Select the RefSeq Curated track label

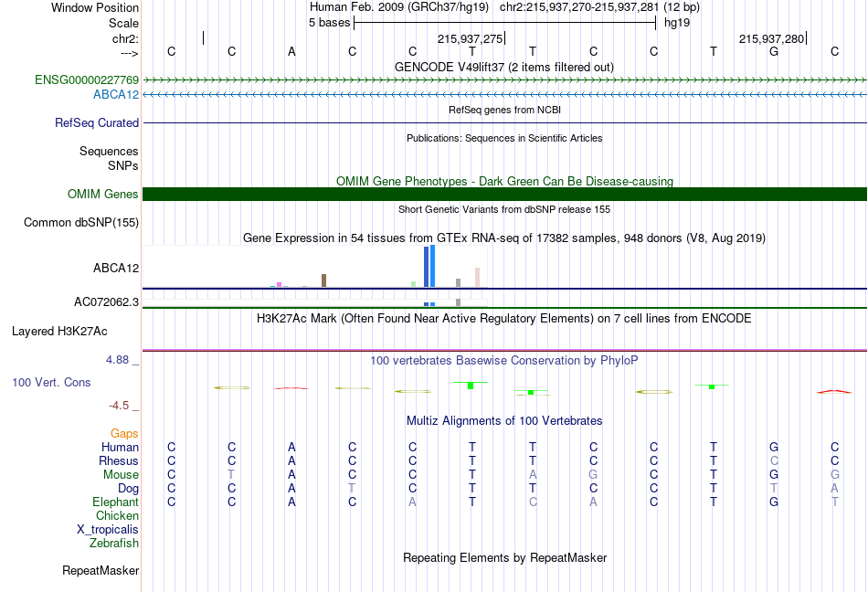[96, 122]
